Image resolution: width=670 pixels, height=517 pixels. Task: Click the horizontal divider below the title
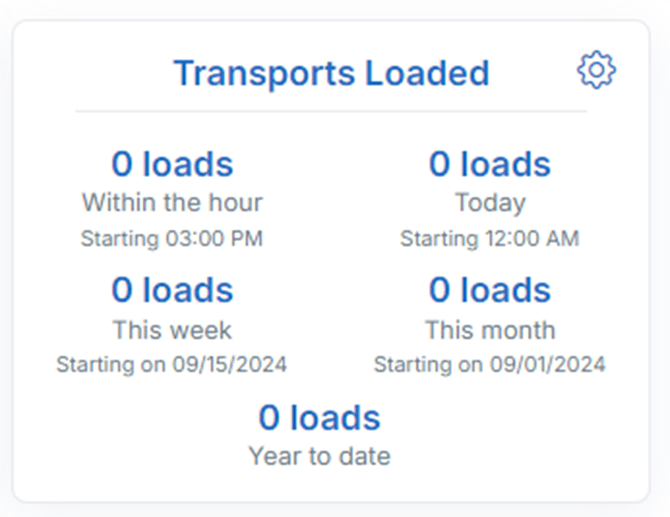331,111
